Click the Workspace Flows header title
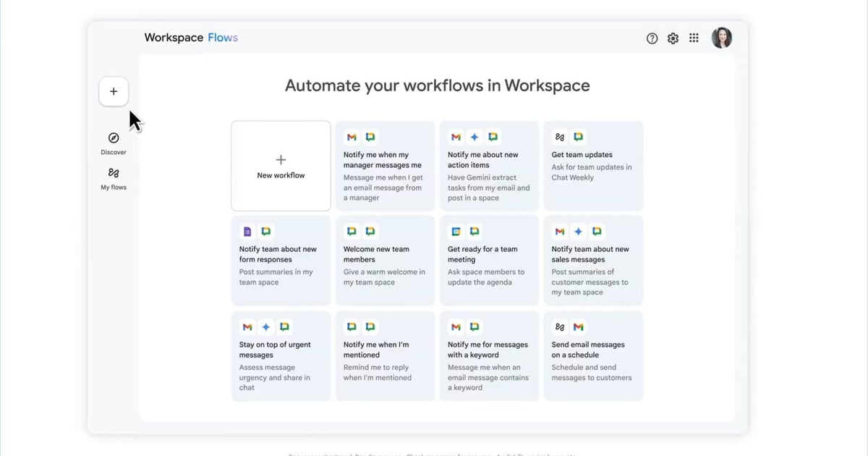The width and height of the screenshot is (868, 456). coord(191,37)
